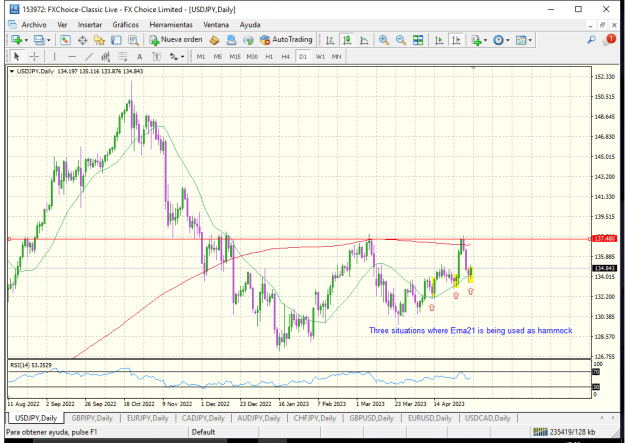Viewport: 625px width, 443px height.
Task: Expand the Profiles dropdown arrow
Action: tap(49, 40)
